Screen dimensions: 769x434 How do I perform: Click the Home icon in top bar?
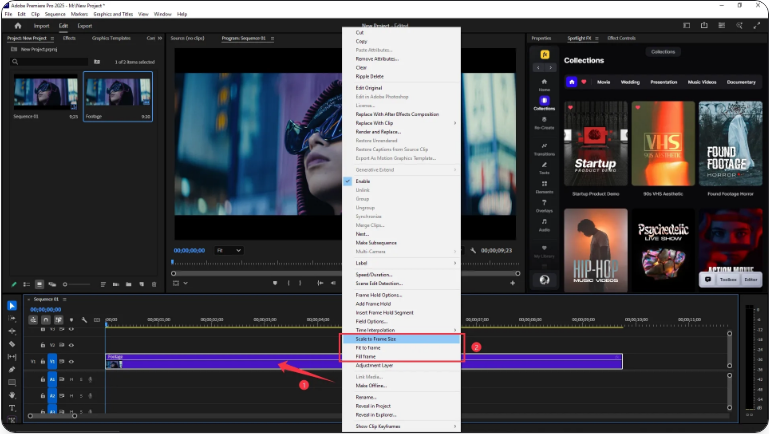[17, 26]
